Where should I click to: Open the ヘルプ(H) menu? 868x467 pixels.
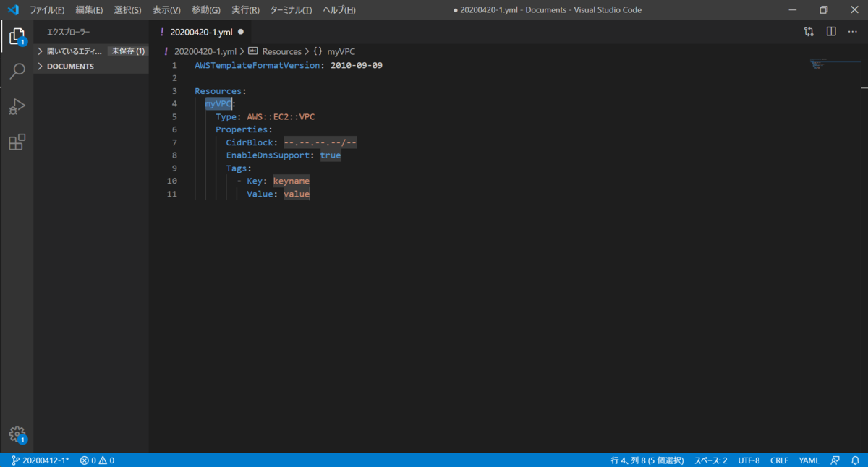coord(339,10)
